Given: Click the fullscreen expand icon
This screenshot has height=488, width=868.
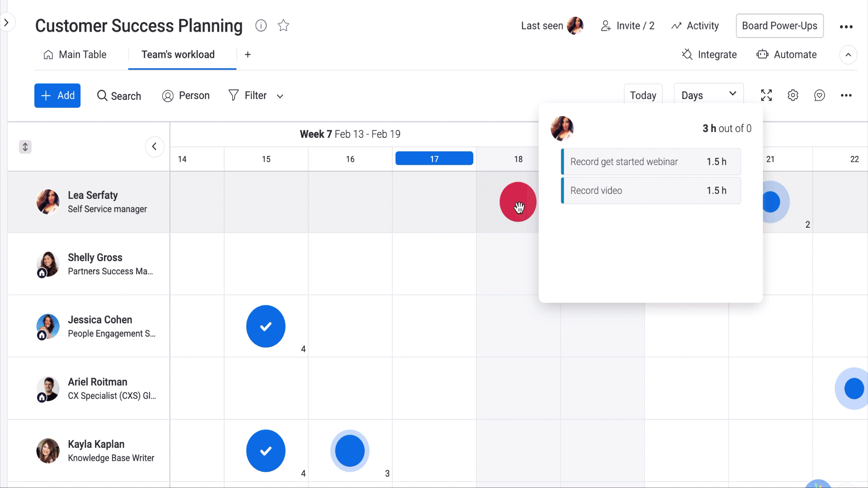Looking at the screenshot, I should (x=767, y=95).
